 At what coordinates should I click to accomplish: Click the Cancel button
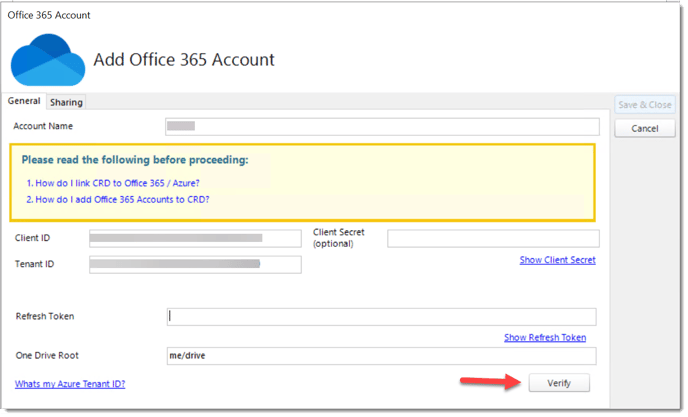(x=646, y=129)
